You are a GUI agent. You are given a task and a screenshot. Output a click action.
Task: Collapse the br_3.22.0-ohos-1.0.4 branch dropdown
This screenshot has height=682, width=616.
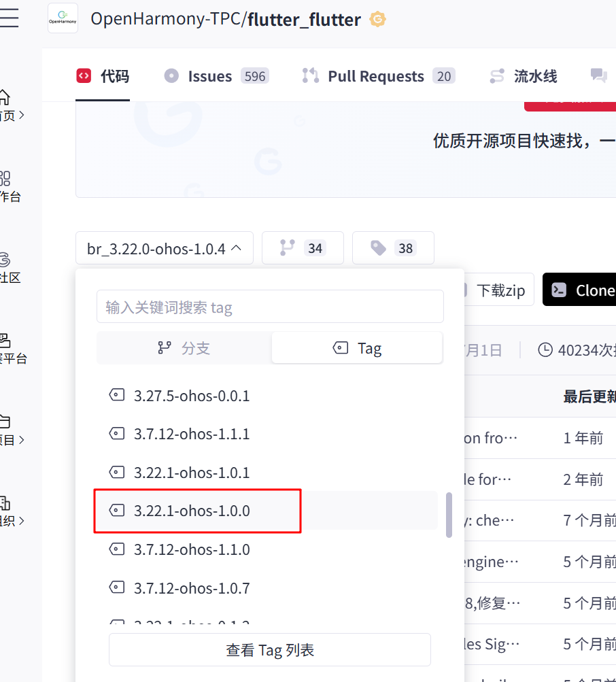165,248
